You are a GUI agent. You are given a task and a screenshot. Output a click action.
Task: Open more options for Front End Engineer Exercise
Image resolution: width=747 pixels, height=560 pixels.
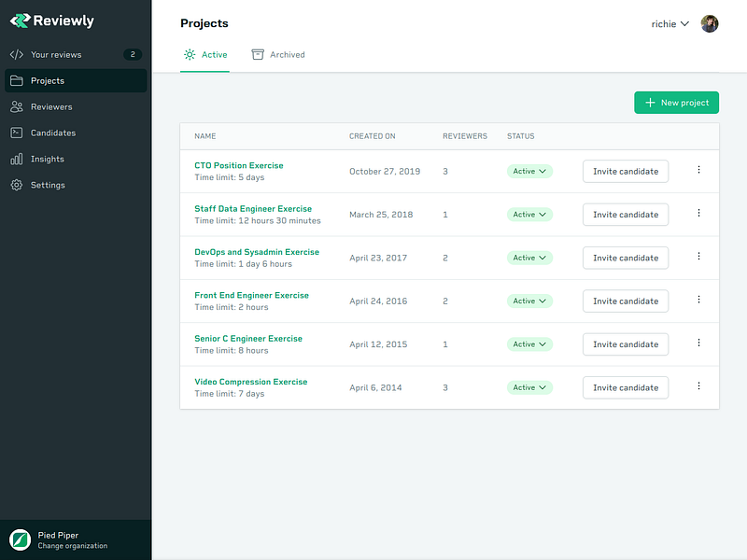pyautogui.click(x=698, y=300)
